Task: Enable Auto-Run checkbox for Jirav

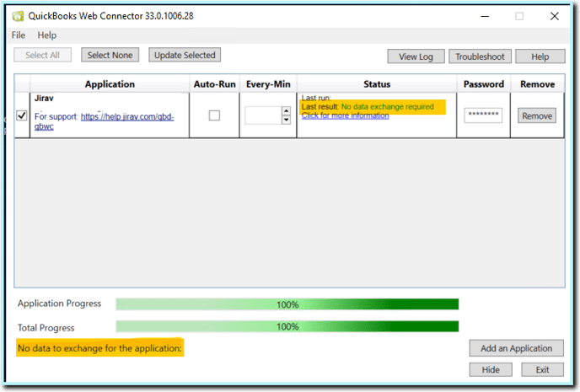Action: pyautogui.click(x=214, y=115)
